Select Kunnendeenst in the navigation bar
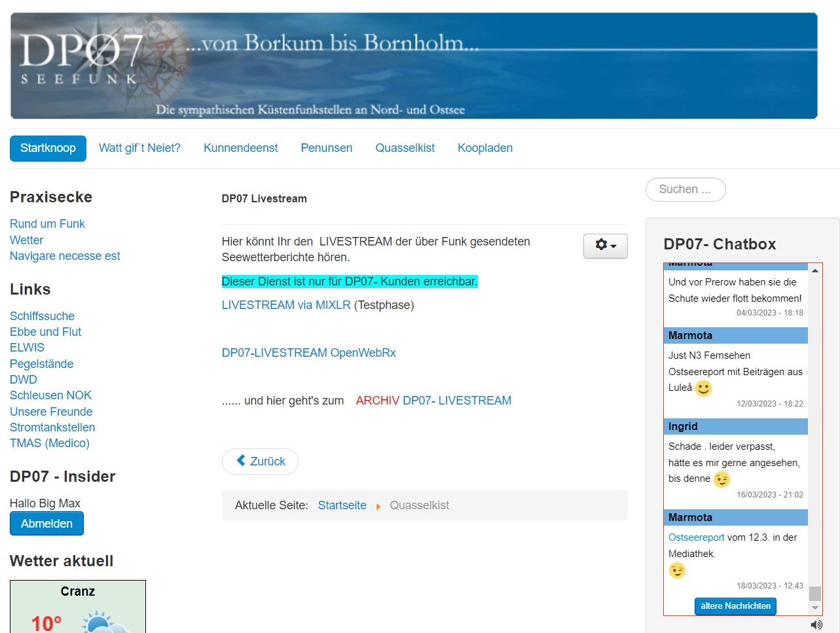840x633 pixels. (240, 148)
